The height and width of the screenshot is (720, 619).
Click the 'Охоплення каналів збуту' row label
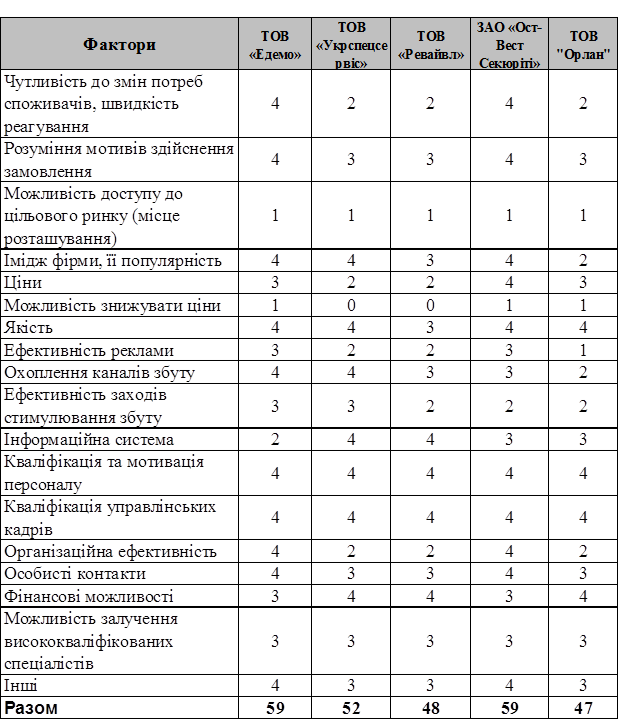[x=99, y=372]
